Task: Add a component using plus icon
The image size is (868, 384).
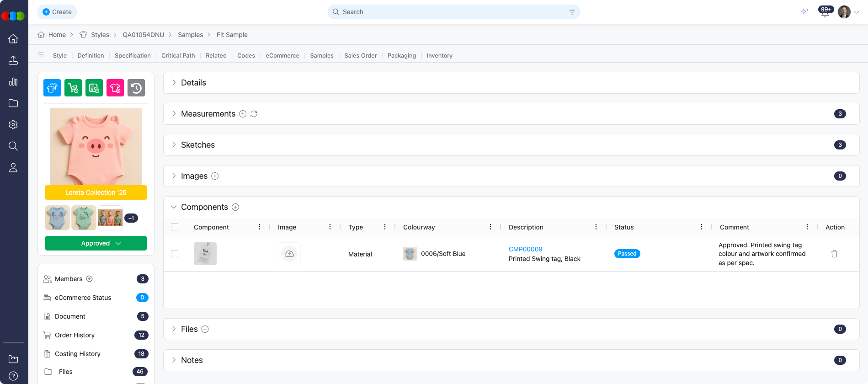Action: pyautogui.click(x=235, y=207)
